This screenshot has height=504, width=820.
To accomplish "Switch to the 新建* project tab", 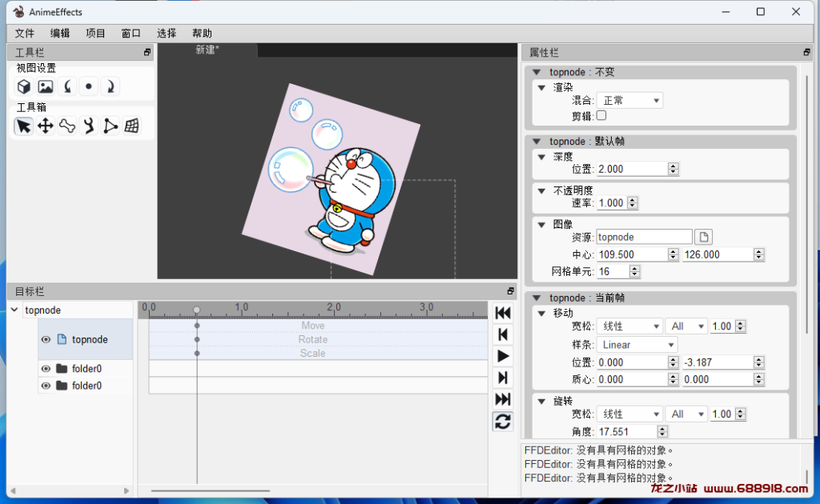I will [207, 50].
